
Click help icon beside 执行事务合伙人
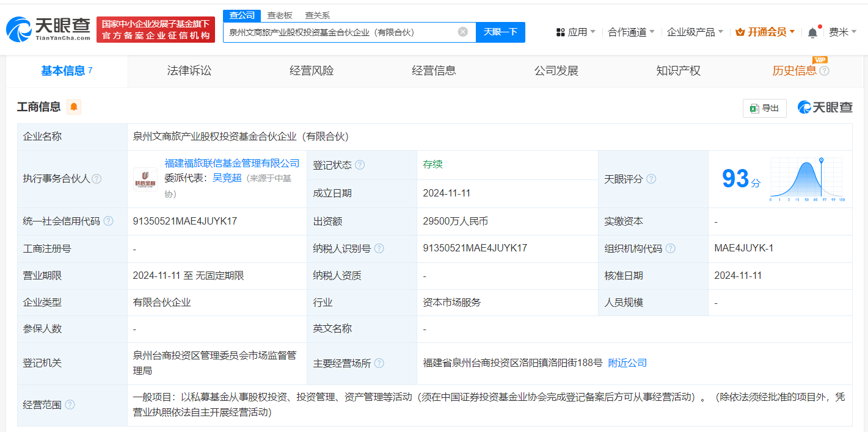(x=97, y=179)
